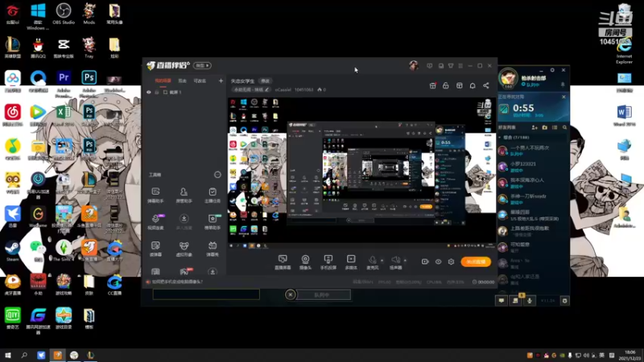Select friend 一个男人不玩两次 in list
This screenshot has width=644, height=362.
533,150
